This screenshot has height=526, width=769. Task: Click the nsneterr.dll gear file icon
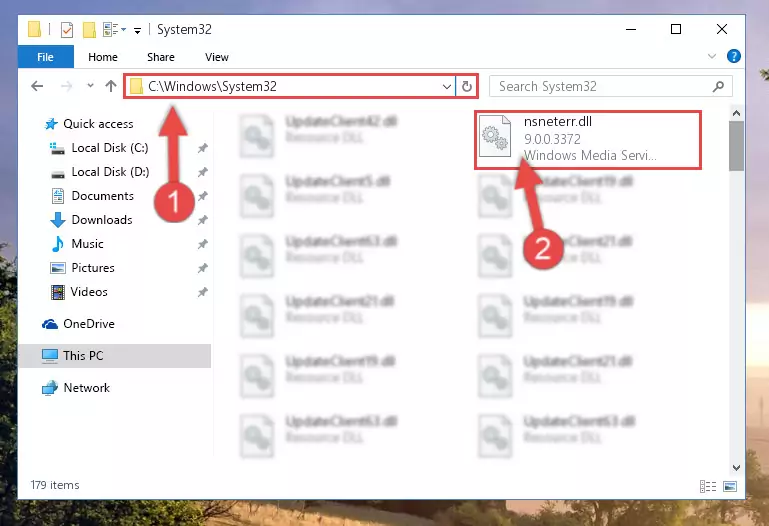click(494, 136)
